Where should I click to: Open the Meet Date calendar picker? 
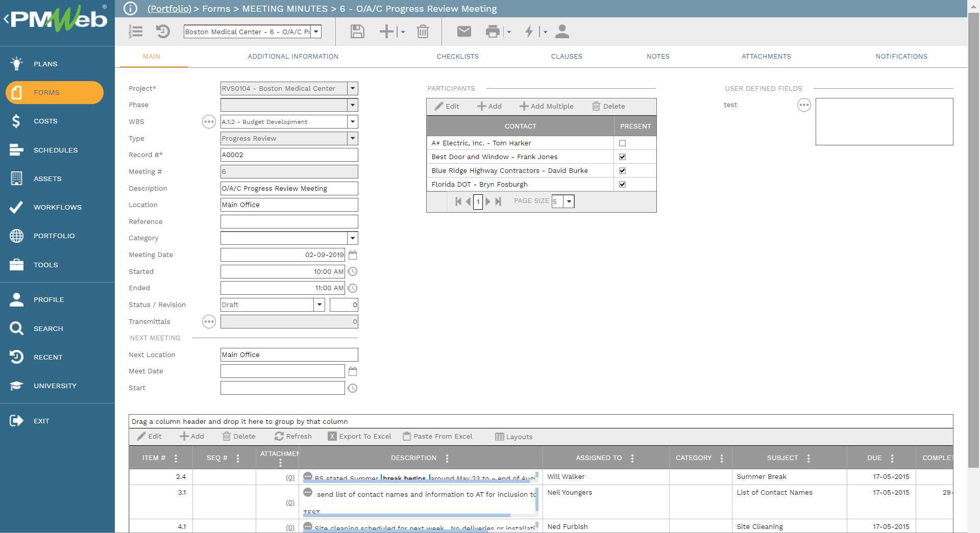pos(353,371)
